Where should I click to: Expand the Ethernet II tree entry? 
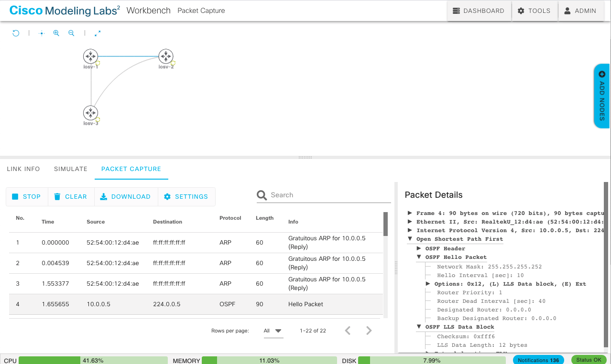click(x=410, y=222)
